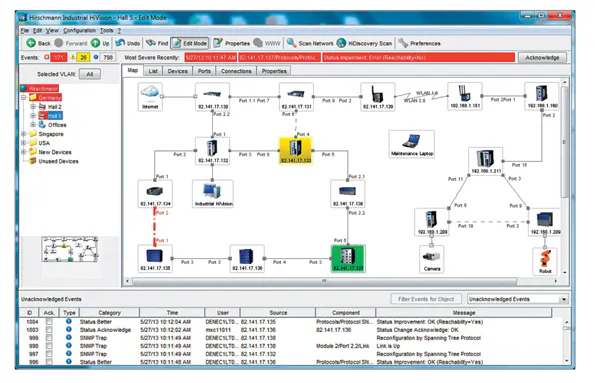Collapse the Germany tree node
This screenshot has height=383, width=595.
pyautogui.click(x=24, y=98)
